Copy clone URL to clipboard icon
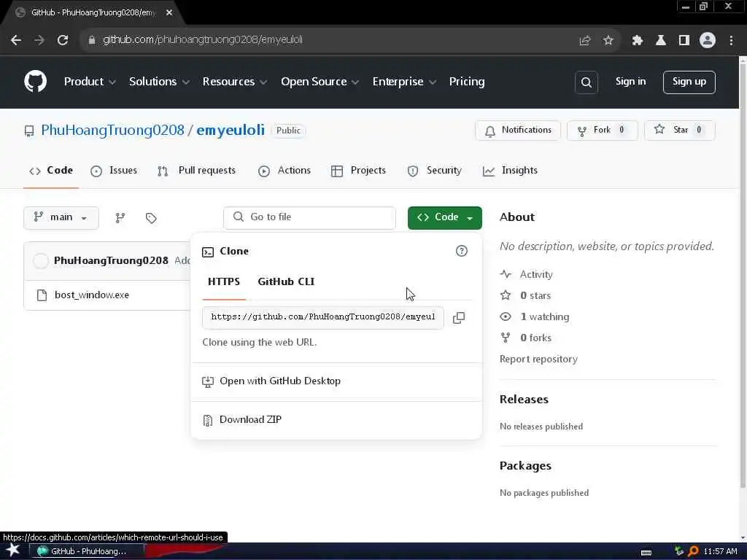 [459, 318]
